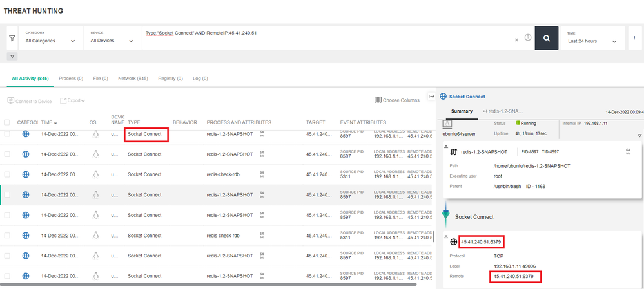The width and height of the screenshot is (644, 289).
Task: Switch to the Network (845) tab
Action: (133, 79)
